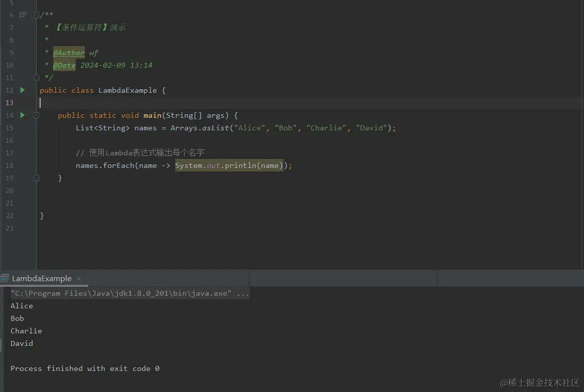Click the "David" string literal in code
The image size is (584, 392).
tap(371, 128)
